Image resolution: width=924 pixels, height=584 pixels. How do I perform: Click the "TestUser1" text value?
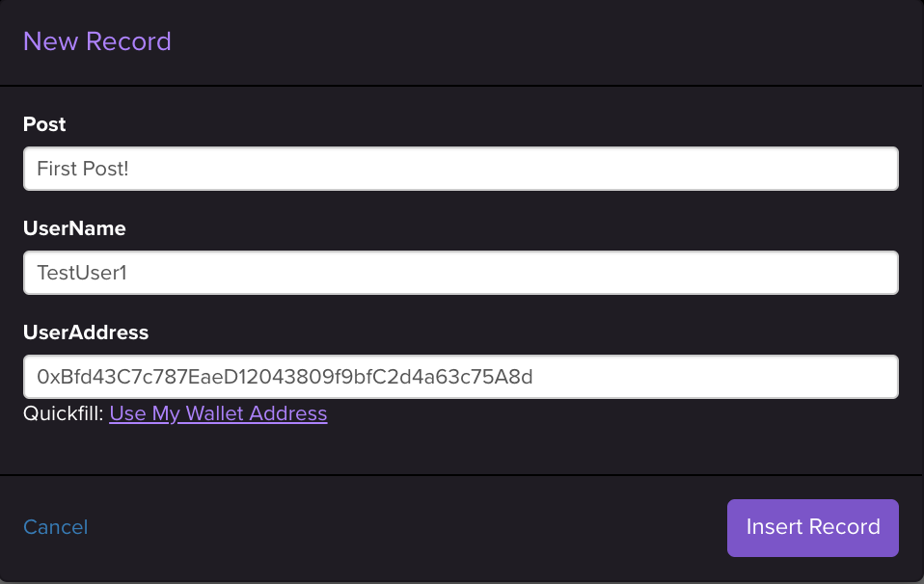[x=82, y=273]
